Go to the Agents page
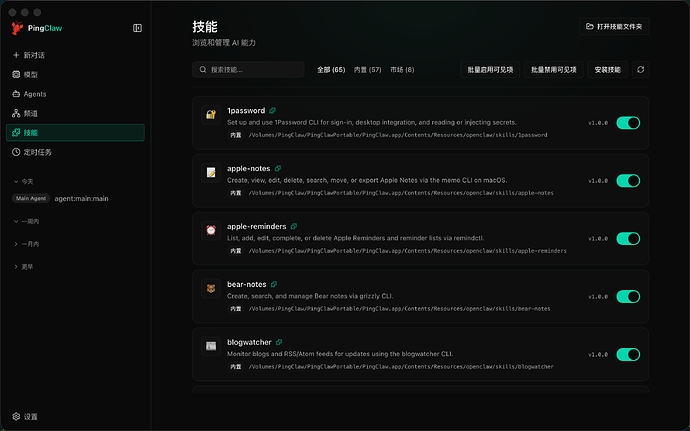 point(75,94)
